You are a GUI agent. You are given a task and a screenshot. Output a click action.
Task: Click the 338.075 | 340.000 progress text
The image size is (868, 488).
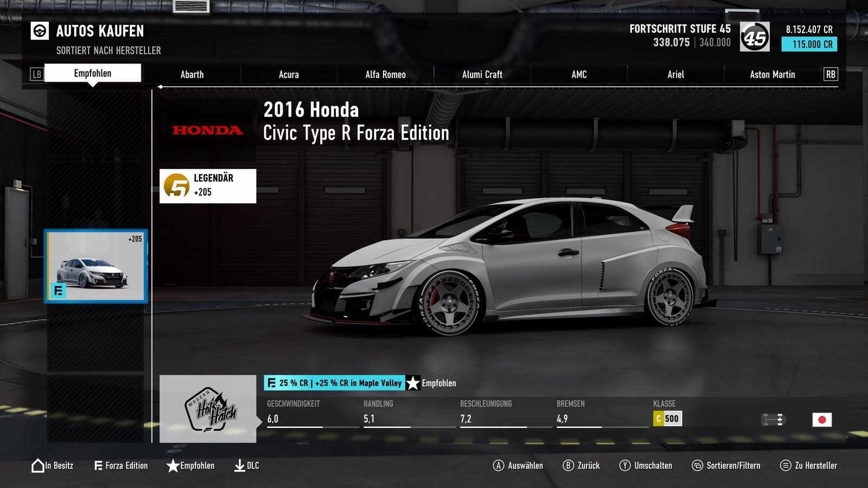pos(692,42)
